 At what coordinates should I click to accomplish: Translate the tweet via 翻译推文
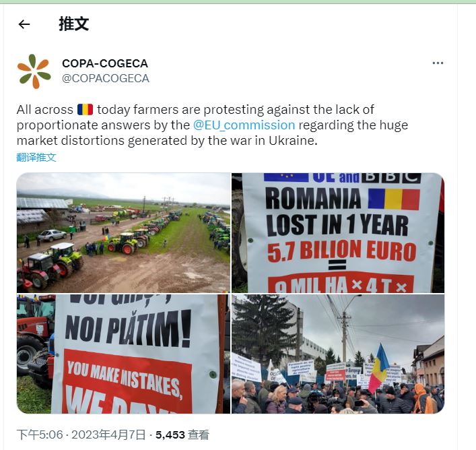[x=36, y=157]
